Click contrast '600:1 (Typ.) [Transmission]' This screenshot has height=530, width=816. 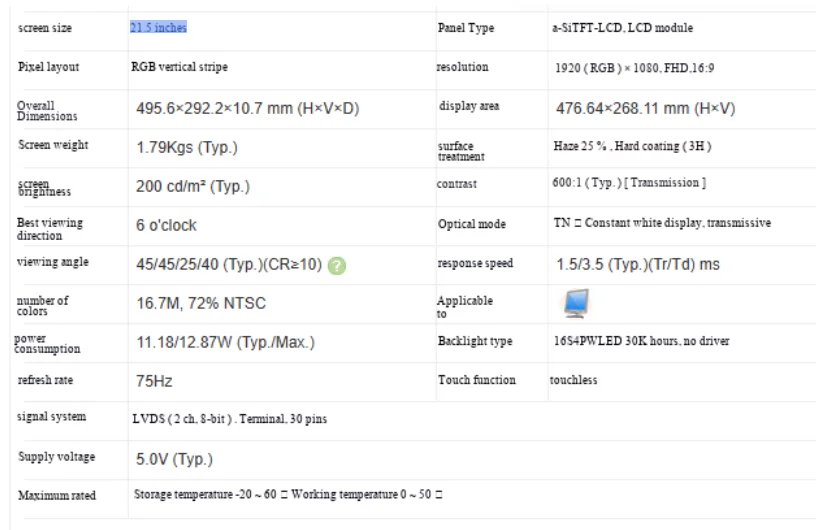coord(629,182)
